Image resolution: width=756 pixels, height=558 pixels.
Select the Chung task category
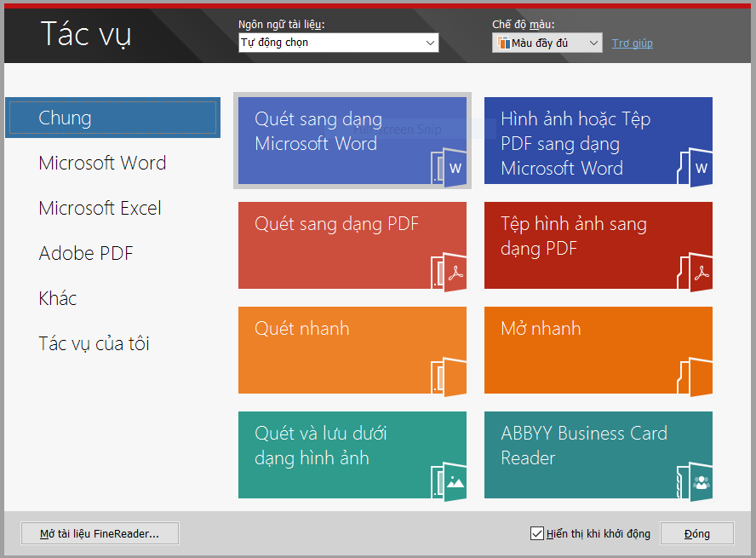tap(113, 118)
